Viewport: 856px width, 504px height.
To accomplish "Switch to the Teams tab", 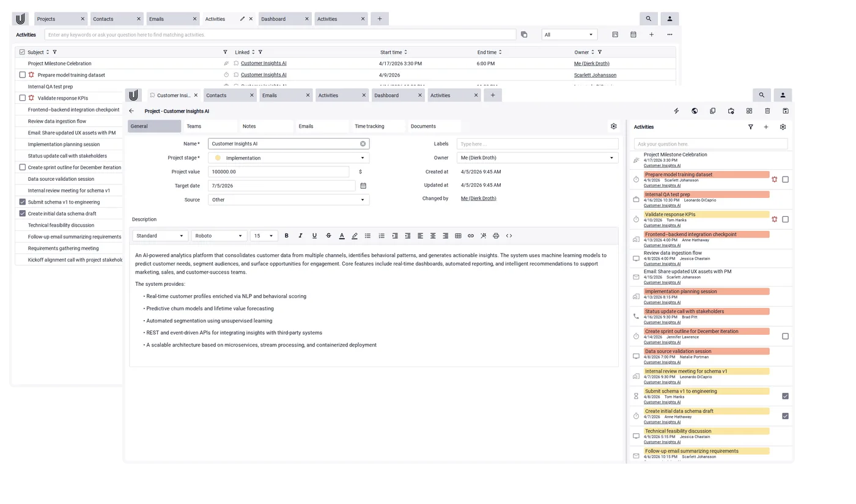I will pyautogui.click(x=210, y=126).
